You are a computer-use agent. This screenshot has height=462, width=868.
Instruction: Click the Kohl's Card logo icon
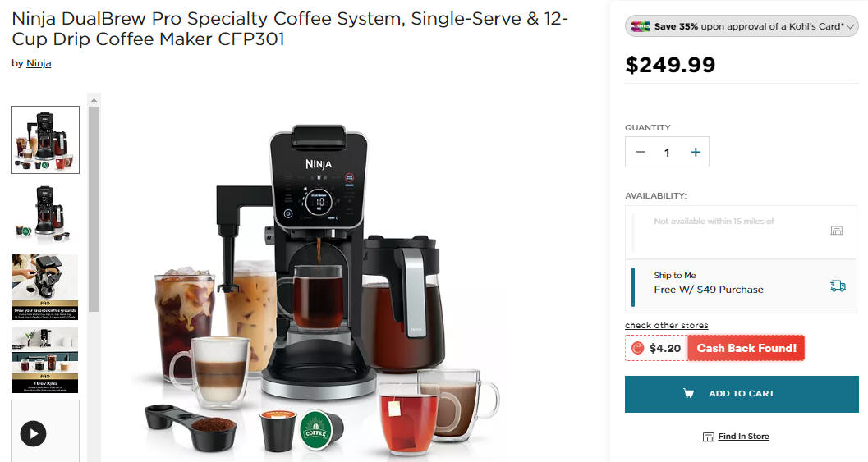[640, 26]
